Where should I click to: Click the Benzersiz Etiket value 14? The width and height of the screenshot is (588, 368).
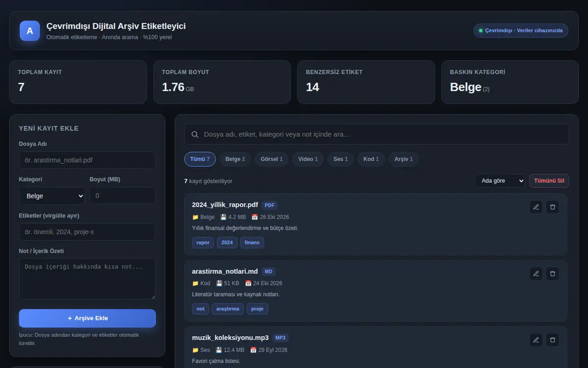(x=313, y=87)
